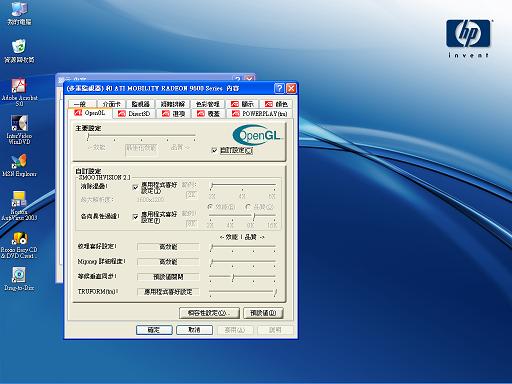Launch Adobe Acrobat 5.0 from desktop
The height and width of the screenshot is (384, 512).
(x=19, y=92)
